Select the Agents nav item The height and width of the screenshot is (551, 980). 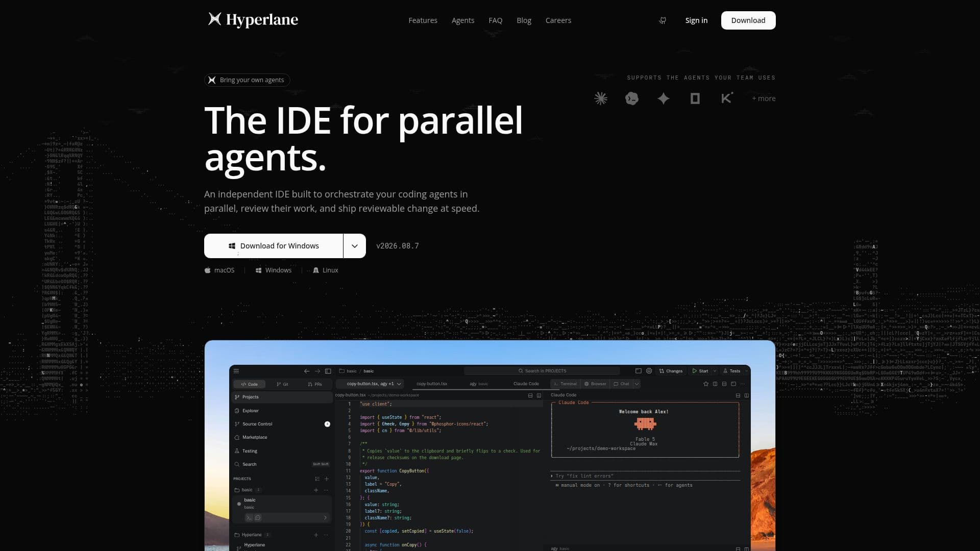coord(463,20)
